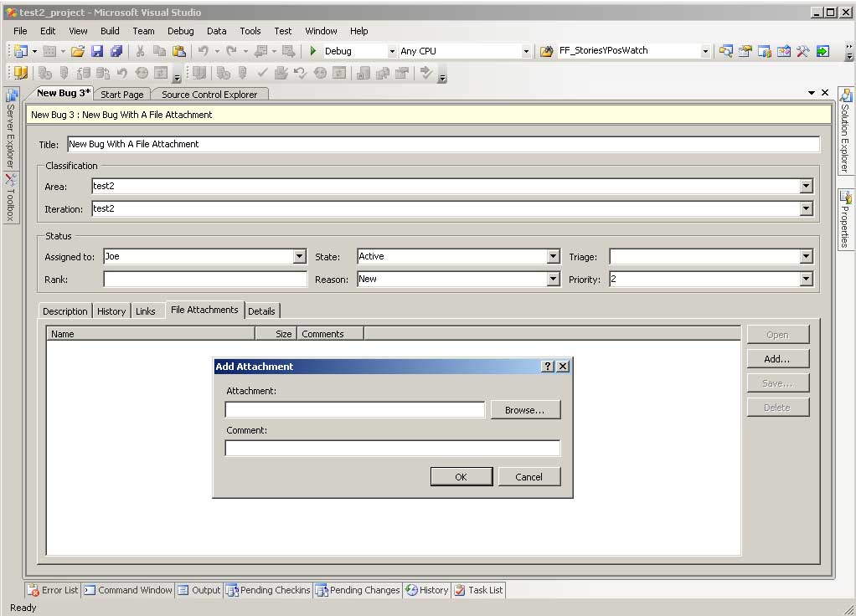The width and height of the screenshot is (856, 616).
Task: Open the Output panel tab
Action: coord(199,590)
